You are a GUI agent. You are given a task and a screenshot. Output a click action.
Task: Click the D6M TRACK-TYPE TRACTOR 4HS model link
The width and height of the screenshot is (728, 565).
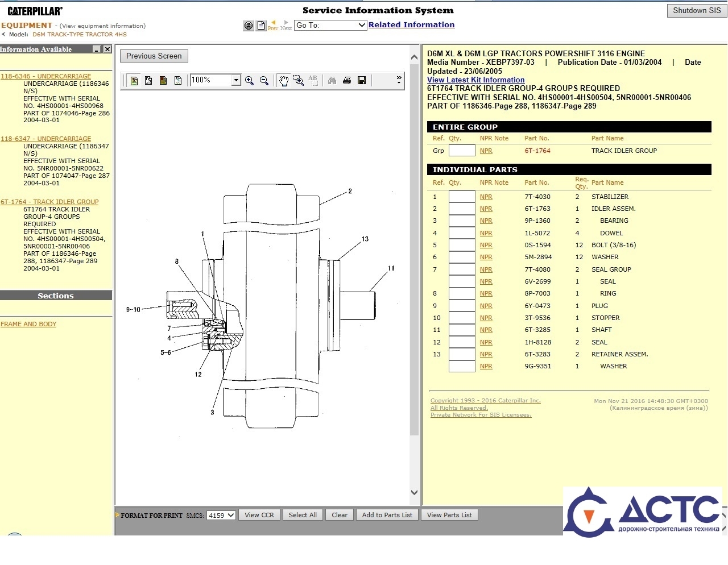pyautogui.click(x=80, y=34)
